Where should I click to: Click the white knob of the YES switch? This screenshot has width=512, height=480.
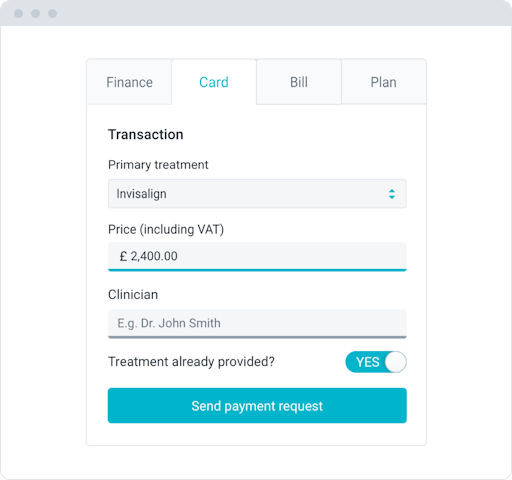pos(395,362)
